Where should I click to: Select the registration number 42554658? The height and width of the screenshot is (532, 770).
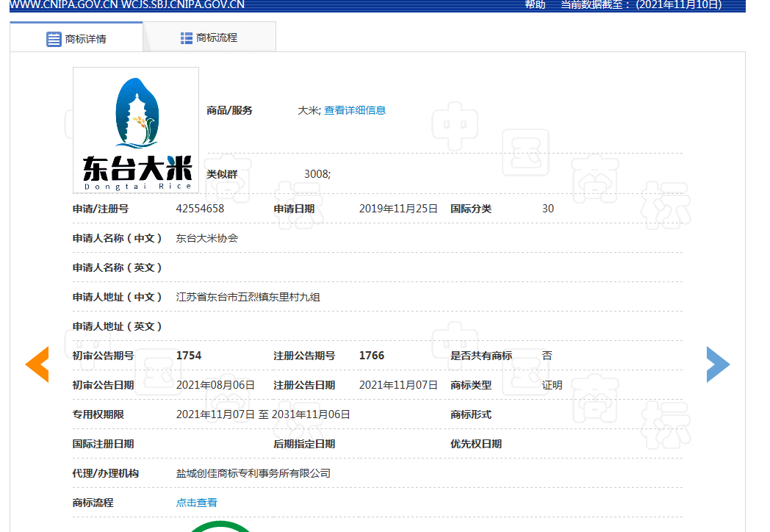point(200,208)
